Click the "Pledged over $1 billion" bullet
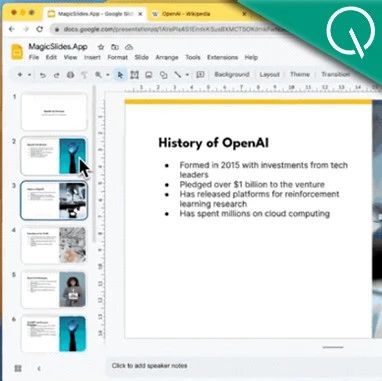This screenshot has height=381, width=382. pos(252,184)
